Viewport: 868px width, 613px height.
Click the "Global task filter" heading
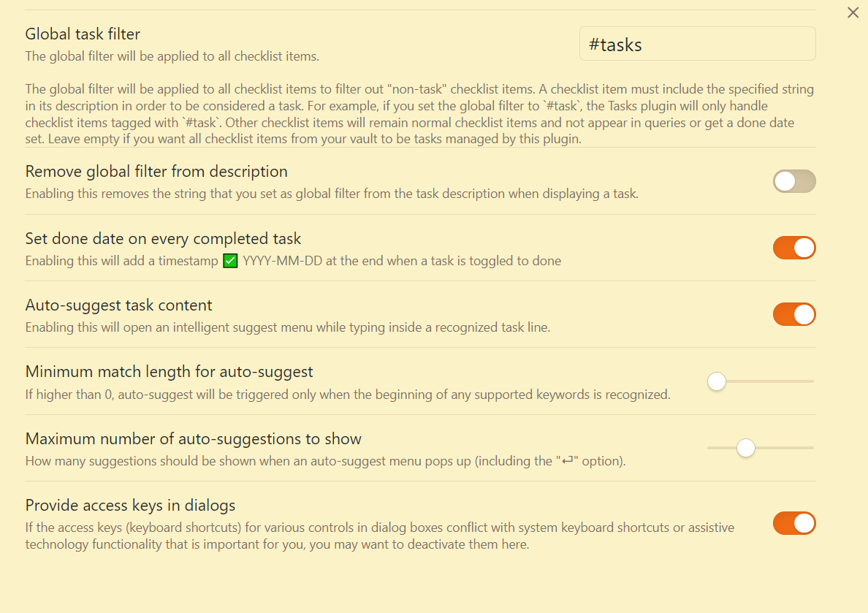click(83, 34)
